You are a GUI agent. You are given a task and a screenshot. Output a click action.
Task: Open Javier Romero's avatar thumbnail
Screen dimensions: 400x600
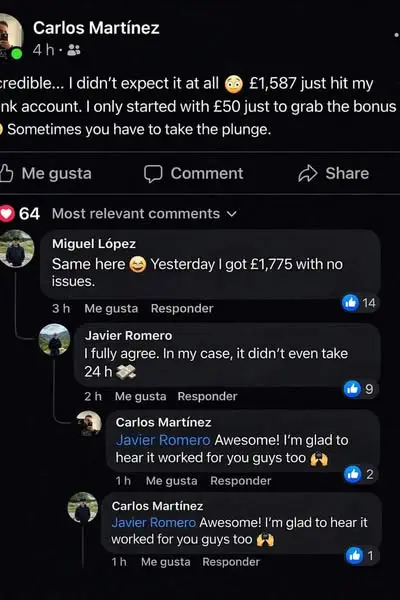coord(54,340)
